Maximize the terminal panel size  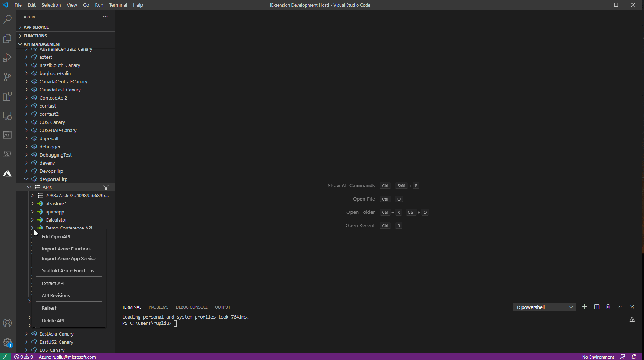click(x=620, y=307)
